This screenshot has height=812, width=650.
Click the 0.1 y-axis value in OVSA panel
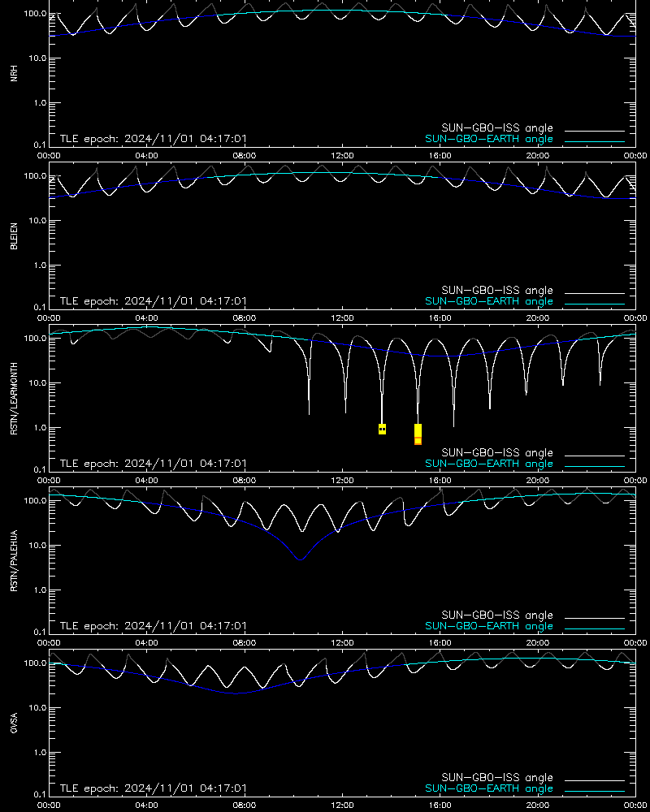[40, 794]
